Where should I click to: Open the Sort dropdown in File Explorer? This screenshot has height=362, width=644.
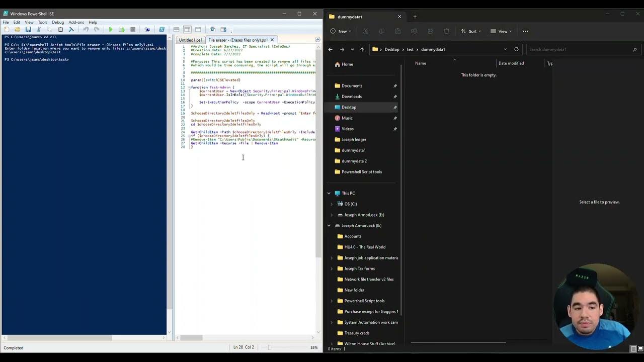coord(471,31)
